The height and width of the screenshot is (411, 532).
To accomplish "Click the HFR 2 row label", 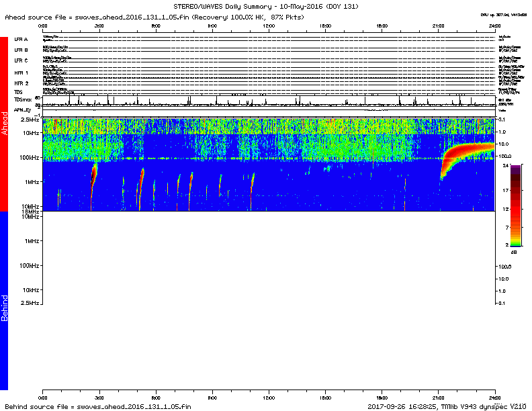I will click(x=21, y=83).
